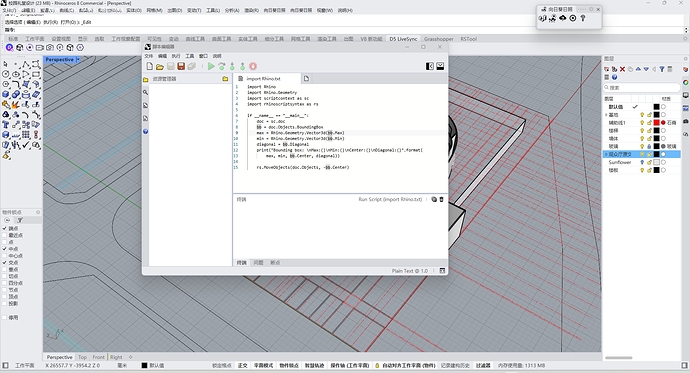Image resolution: width=690 pixels, height=373 pixels.
Task: Move layer down with the down arrow icon
Action: pos(646,69)
